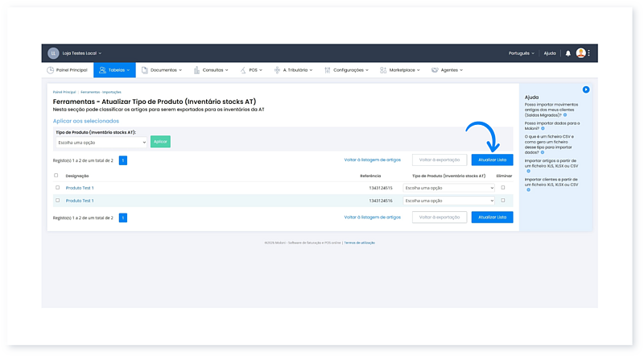Open the A. Tributária menu

[x=294, y=70]
